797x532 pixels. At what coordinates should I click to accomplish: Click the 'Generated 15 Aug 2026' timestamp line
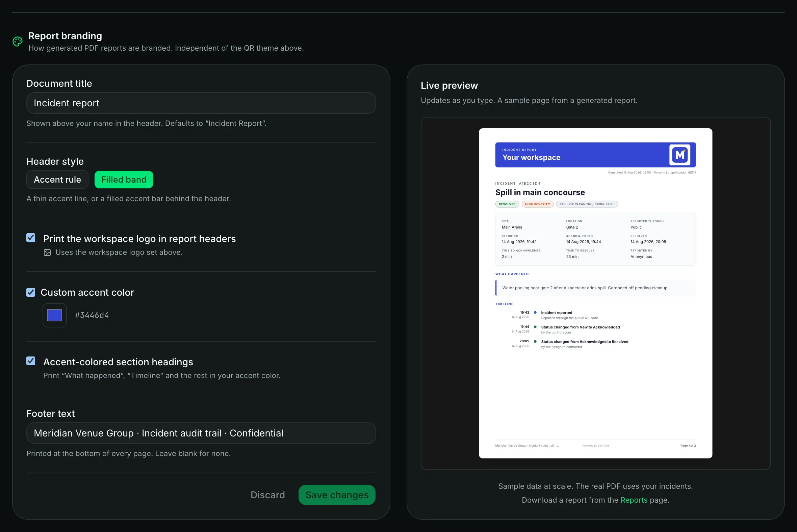[x=652, y=173]
